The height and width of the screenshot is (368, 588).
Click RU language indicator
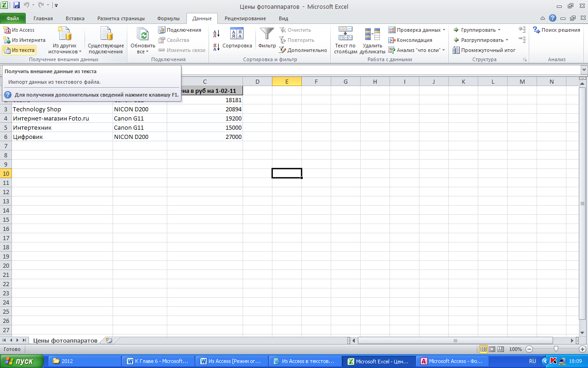tap(533, 361)
